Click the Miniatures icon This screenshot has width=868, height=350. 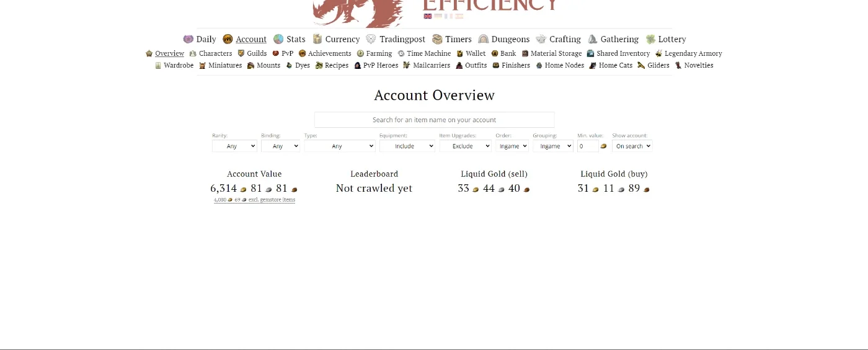[x=202, y=65]
